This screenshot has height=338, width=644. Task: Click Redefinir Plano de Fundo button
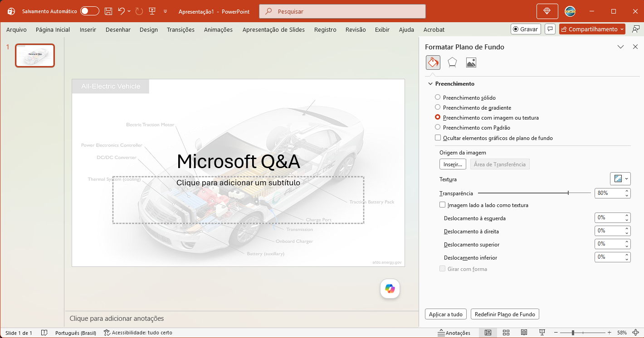pos(505,314)
